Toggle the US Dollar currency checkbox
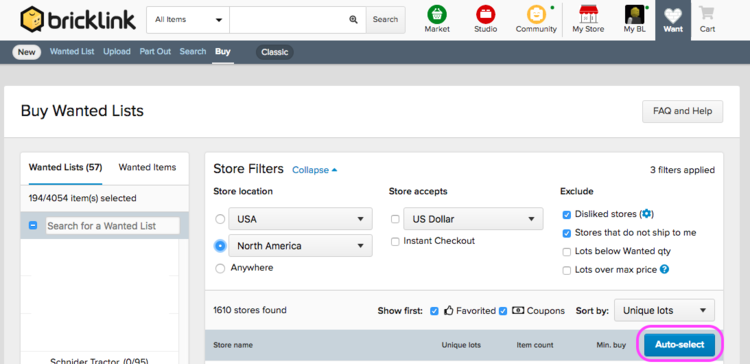The image size is (750, 364). [395, 219]
